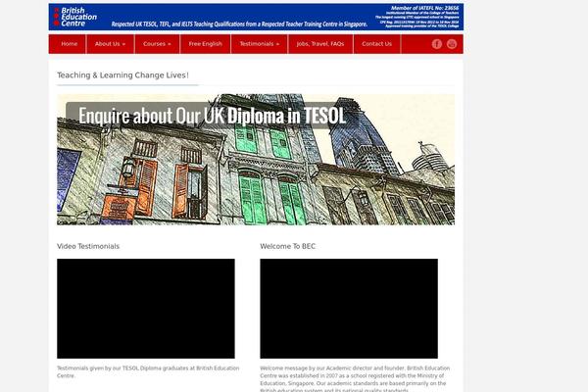Click the 'Testimonials given by our TESOL Diploma graduates' caption
This screenshot has height=392, width=588.
(148, 371)
